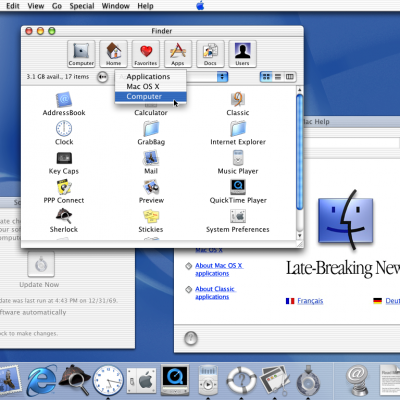Click the Finder scrollbar down arrow
The image size is (400, 400).
[299, 236]
